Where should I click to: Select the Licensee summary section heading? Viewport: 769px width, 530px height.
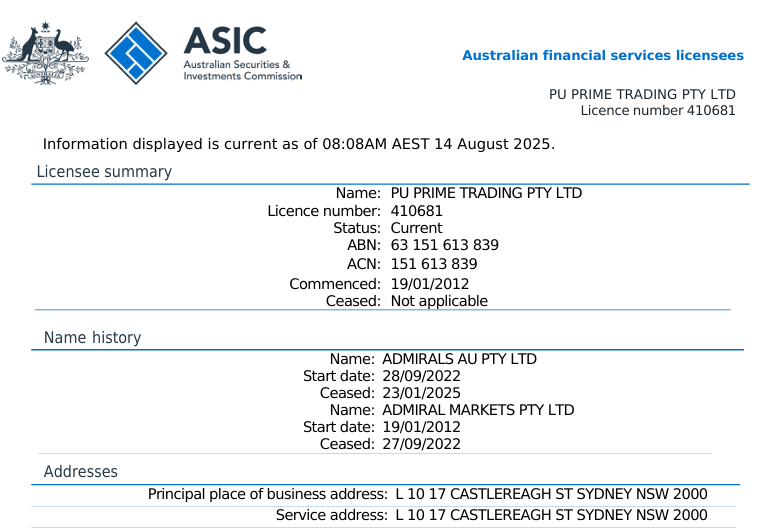click(x=104, y=172)
